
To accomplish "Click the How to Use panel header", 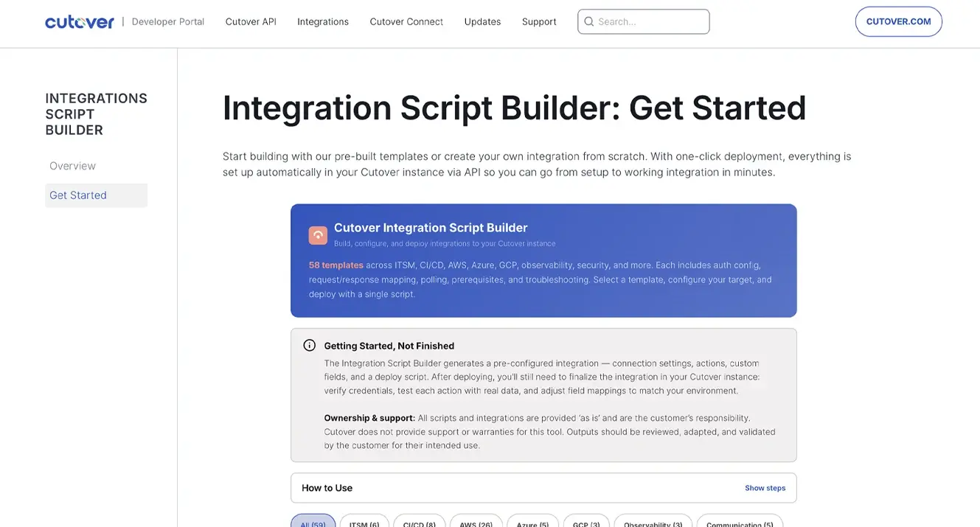I will click(x=543, y=488).
